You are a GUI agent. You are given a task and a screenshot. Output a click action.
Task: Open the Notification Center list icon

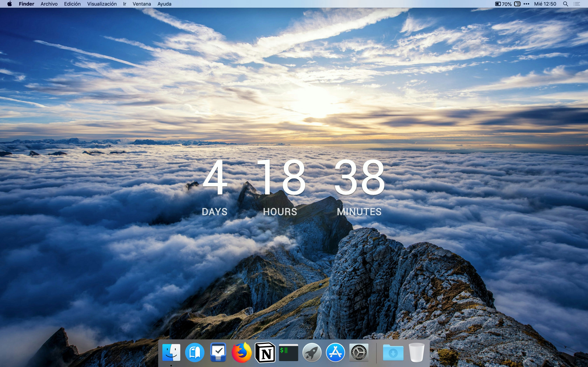point(577,4)
